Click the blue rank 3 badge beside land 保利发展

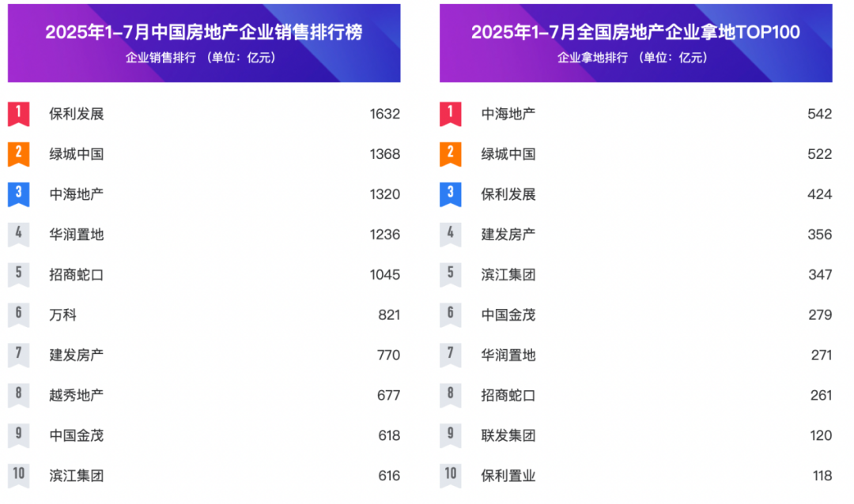point(450,194)
